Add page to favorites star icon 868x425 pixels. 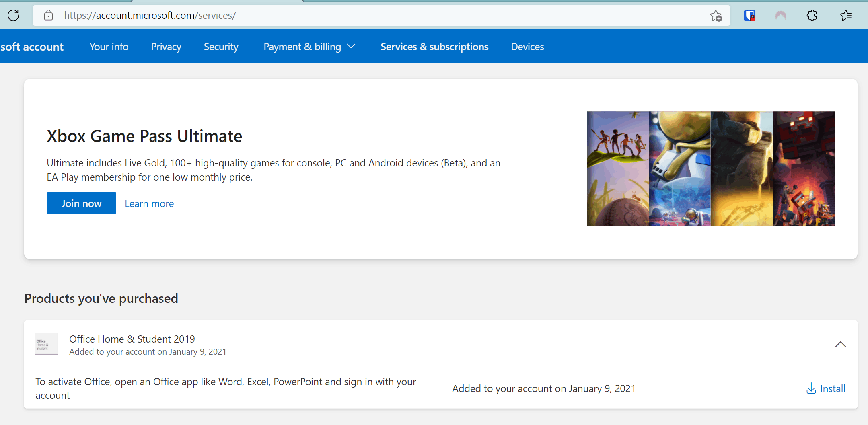716,15
